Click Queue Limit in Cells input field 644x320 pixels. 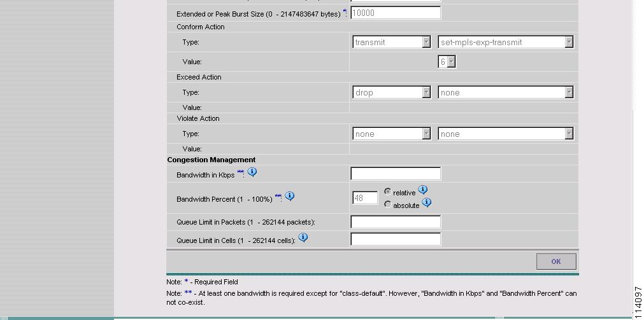[396, 240]
